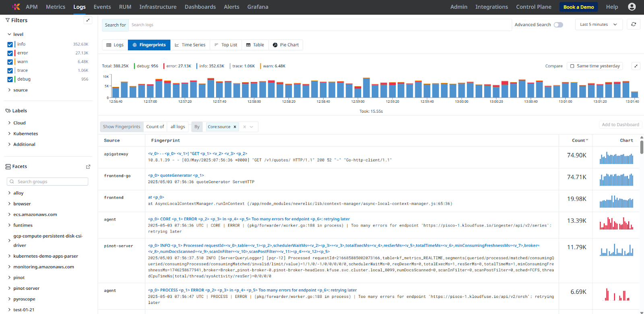This screenshot has height=314, width=644.
Task: Collapse the level filter section
Action: pyautogui.click(x=9, y=34)
